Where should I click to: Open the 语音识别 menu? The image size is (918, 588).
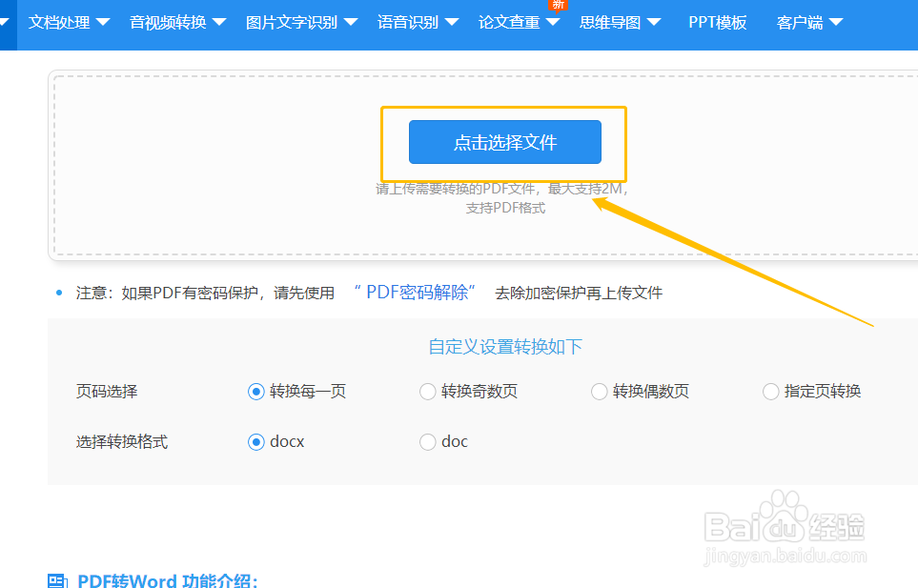coord(408,22)
